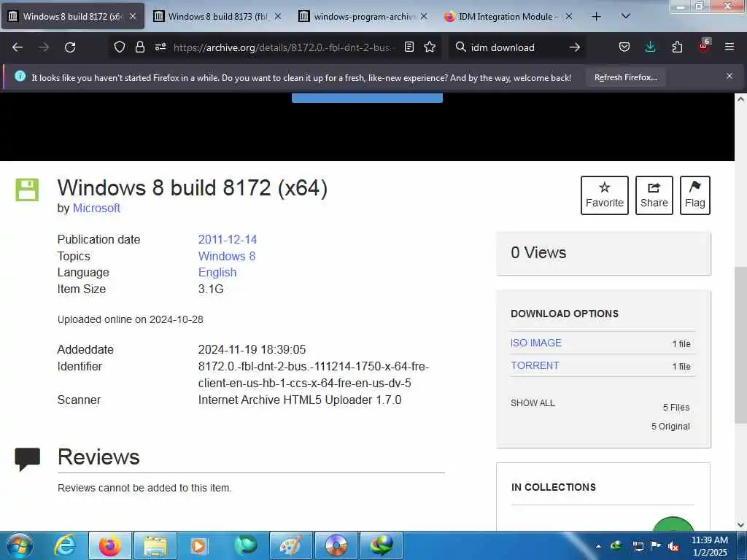Click the Reviews speech bubble icon

click(x=27, y=459)
